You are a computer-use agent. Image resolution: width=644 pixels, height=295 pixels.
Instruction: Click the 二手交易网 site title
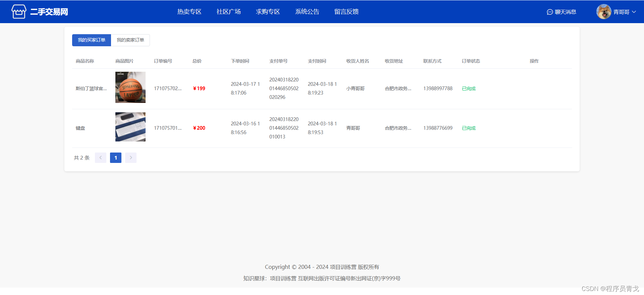[49, 12]
